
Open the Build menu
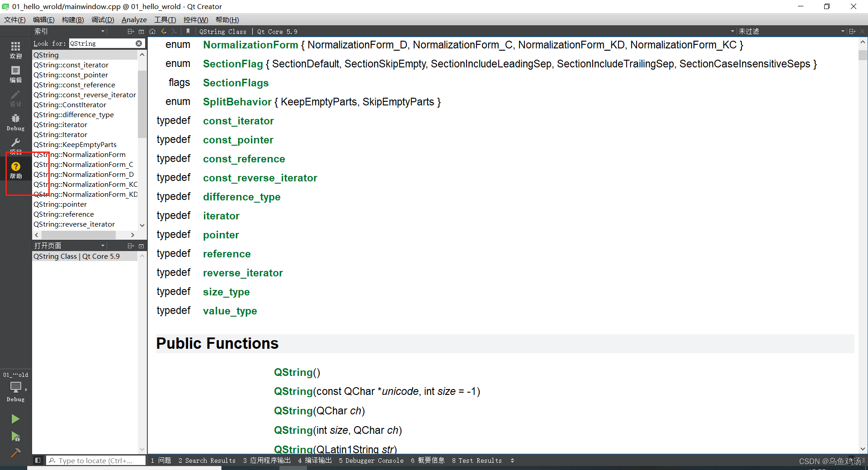point(73,19)
